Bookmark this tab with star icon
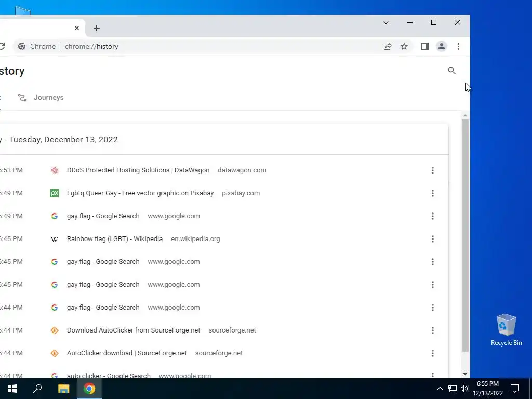Screen dimensions: 532x399 404,46
